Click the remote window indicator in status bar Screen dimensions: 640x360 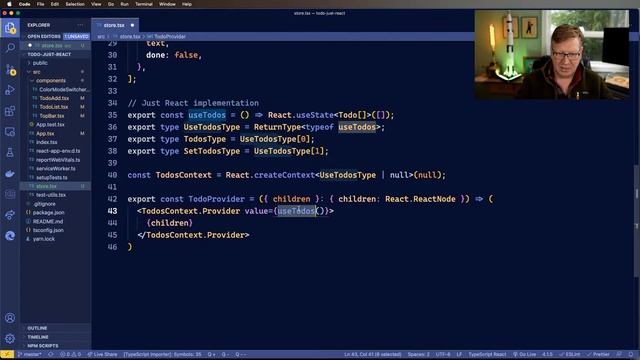click(7, 354)
